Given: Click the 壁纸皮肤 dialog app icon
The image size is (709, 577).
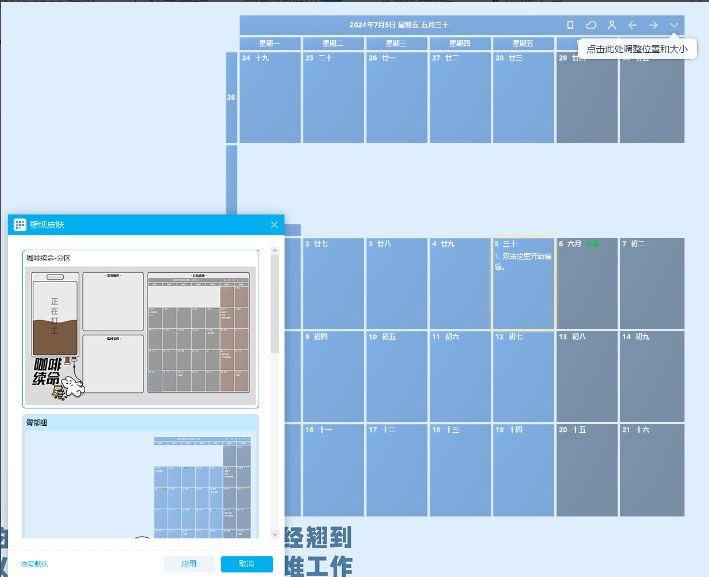Looking at the screenshot, I should click(x=20, y=225).
